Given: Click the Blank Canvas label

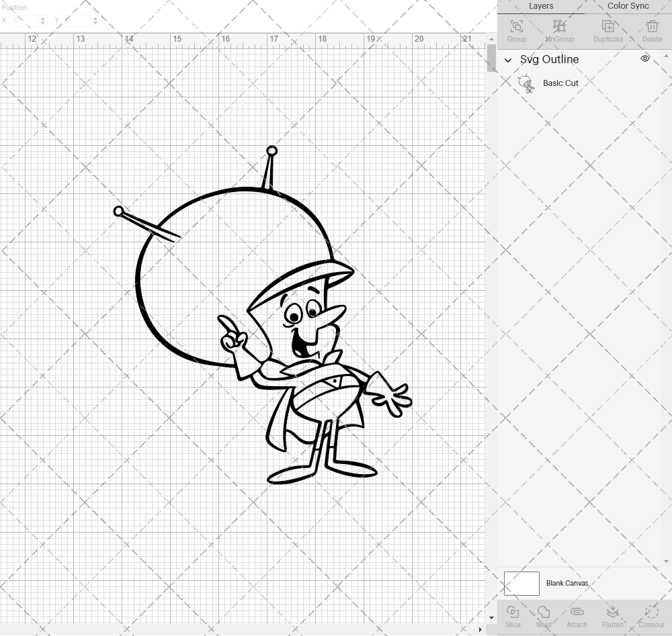Looking at the screenshot, I should click(x=567, y=584).
